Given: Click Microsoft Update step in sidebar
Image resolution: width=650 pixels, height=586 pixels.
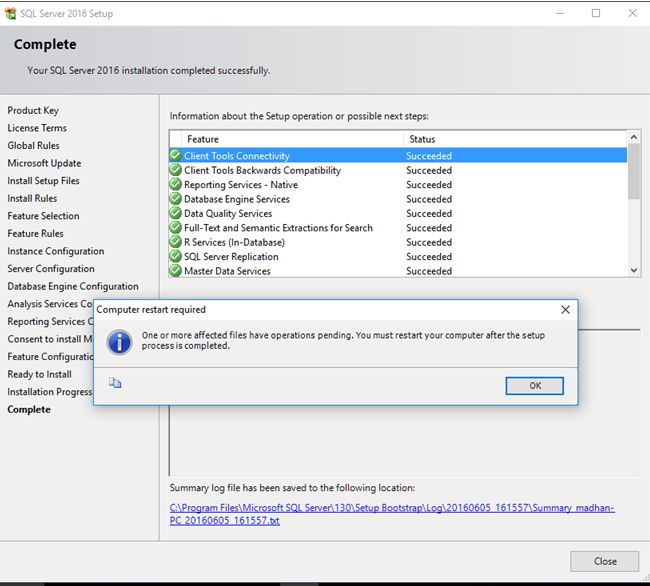Looking at the screenshot, I should (x=44, y=163).
